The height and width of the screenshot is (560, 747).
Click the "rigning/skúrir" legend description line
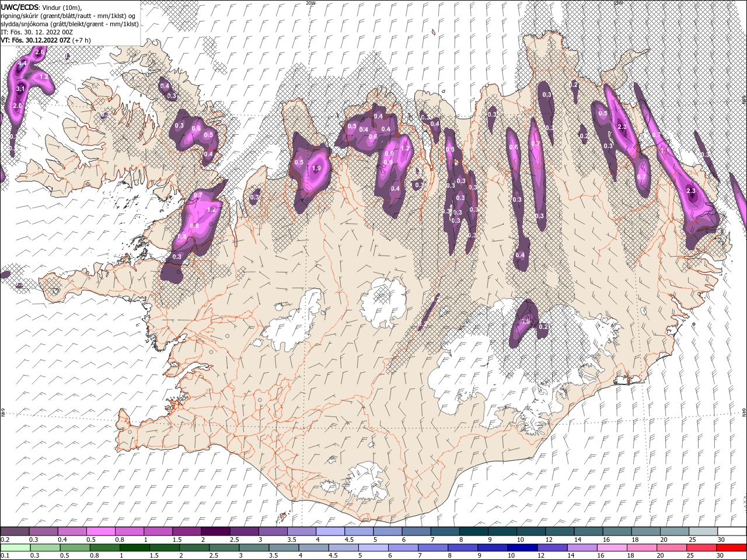pyautogui.click(x=68, y=15)
